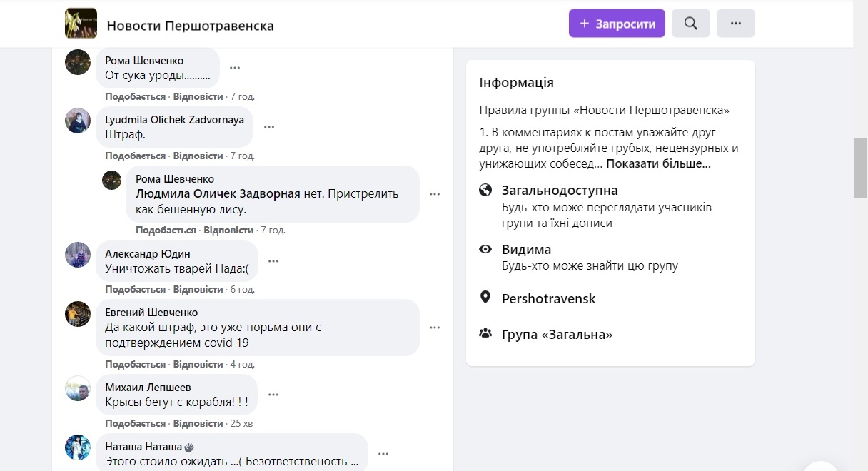Click the Запросити invite button
The height and width of the screenshot is (471, 868).
click(617, 24)
